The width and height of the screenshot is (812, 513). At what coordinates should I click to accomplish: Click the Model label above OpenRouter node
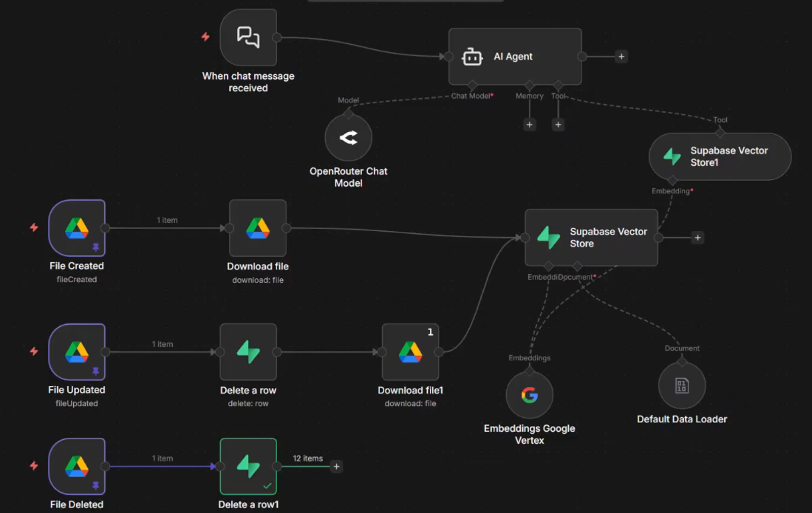(348, 100)
